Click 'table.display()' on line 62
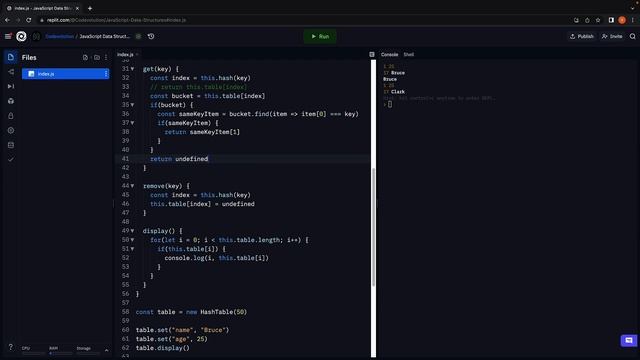The width and height of the screenshot is (640, 360). coord(163,348)
